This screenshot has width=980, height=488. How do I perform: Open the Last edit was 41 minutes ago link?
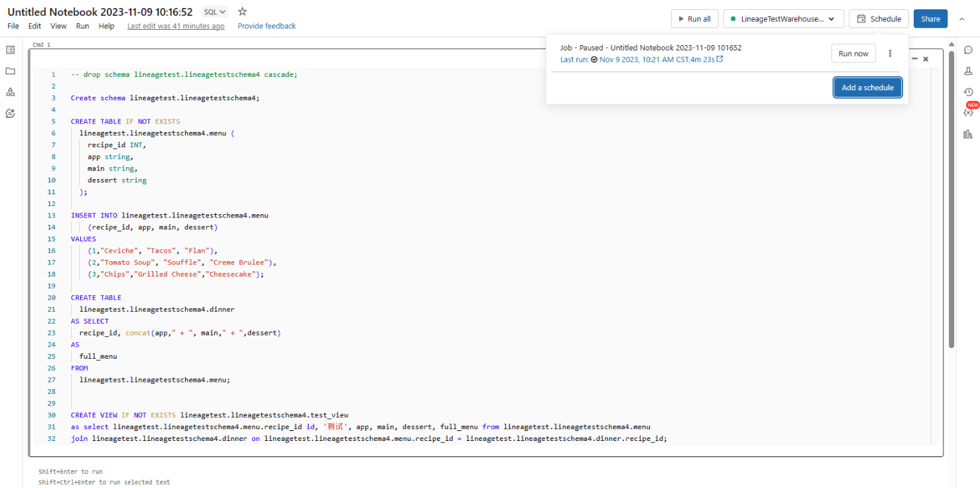pos(176,26)
